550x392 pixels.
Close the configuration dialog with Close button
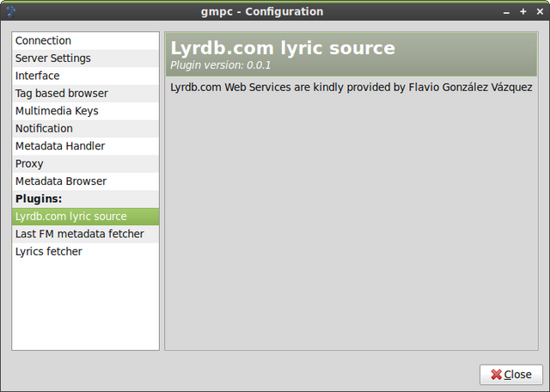(511, 375)
